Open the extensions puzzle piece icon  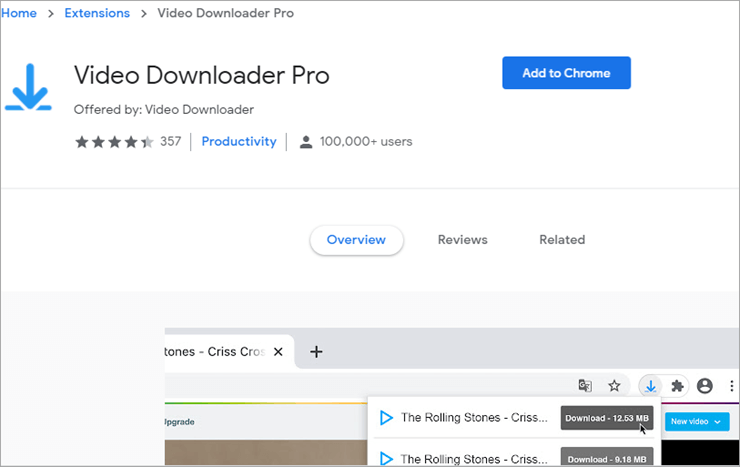click(x=677, y=386)
